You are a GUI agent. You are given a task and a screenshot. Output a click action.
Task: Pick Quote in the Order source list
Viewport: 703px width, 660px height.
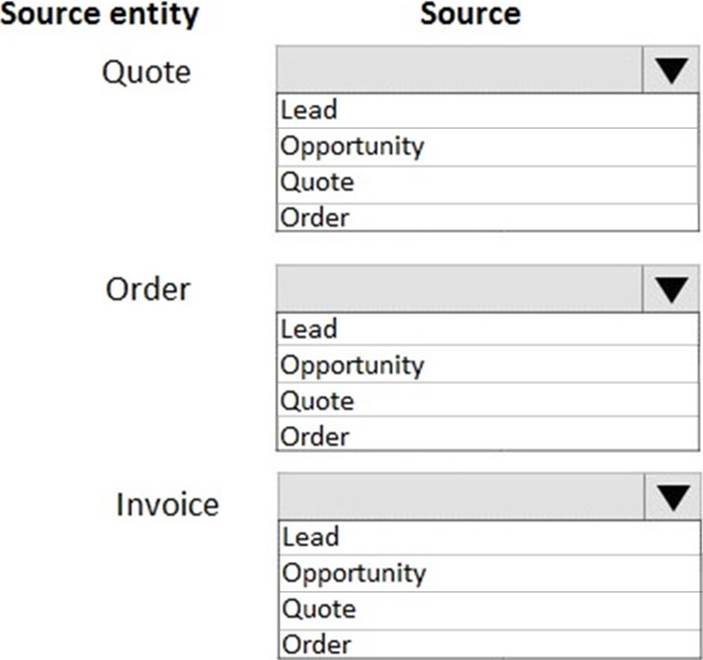pyautogui.click(x=487, y=401)
